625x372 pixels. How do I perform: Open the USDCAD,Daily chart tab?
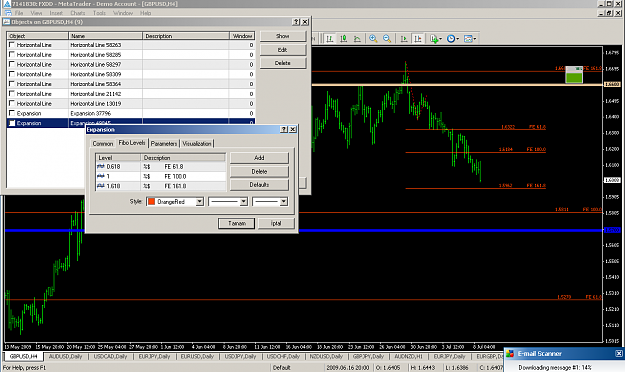pyautogui.click(x=110, y=356)
